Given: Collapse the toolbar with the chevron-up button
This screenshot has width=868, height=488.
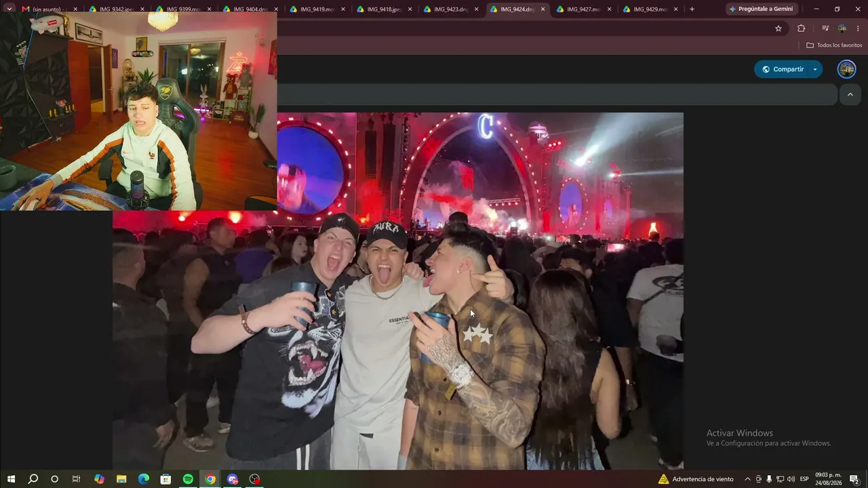Looking at the screenshot, I should (x=850, y=95).
